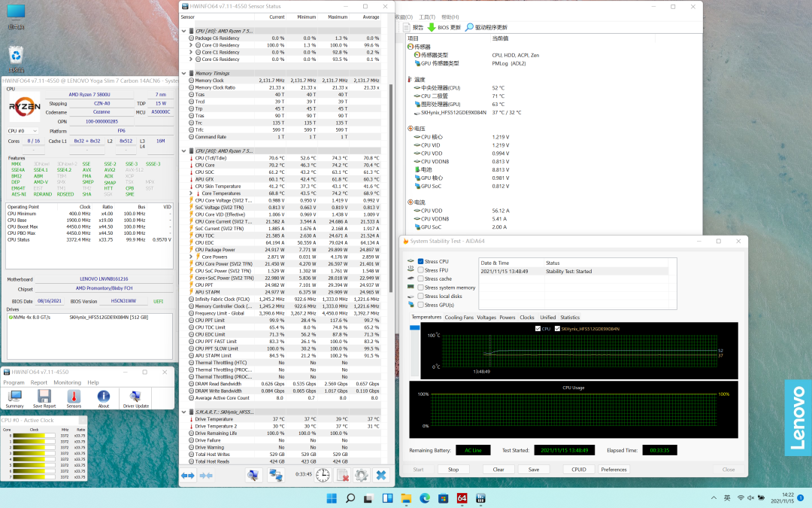Open CPU #0 selector dropdown

pyautogui.click(x=23, y=131)
